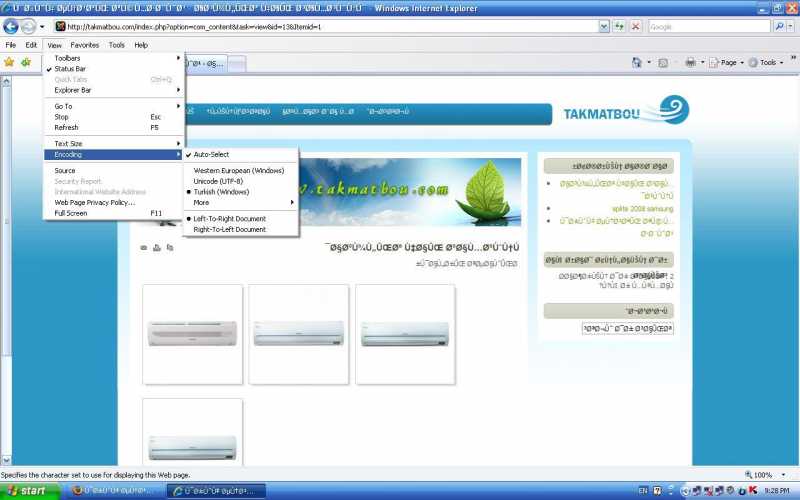Expand the Text Size submenu
This screenshot has width=800, height=500.
(113, 143)
